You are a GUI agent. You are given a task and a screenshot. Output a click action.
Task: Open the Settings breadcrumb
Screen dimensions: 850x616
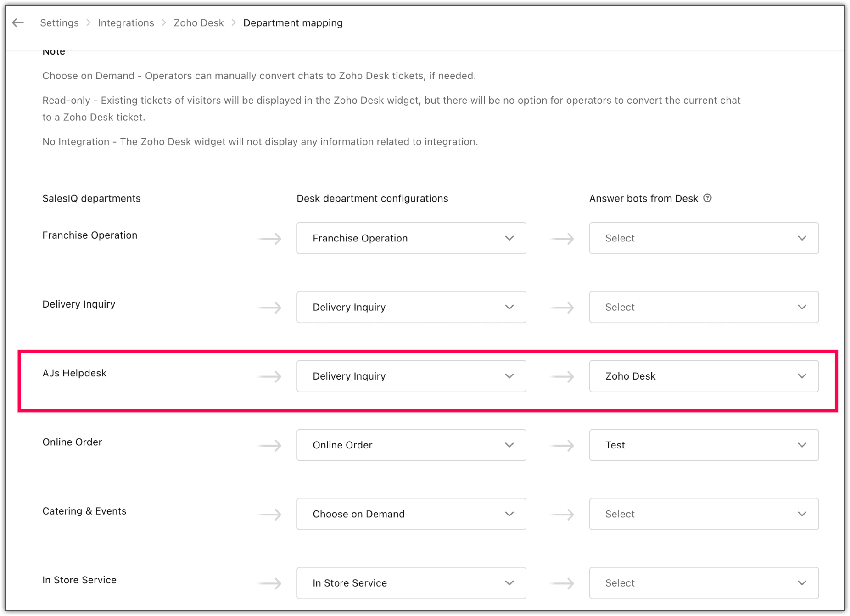[59, 23]
